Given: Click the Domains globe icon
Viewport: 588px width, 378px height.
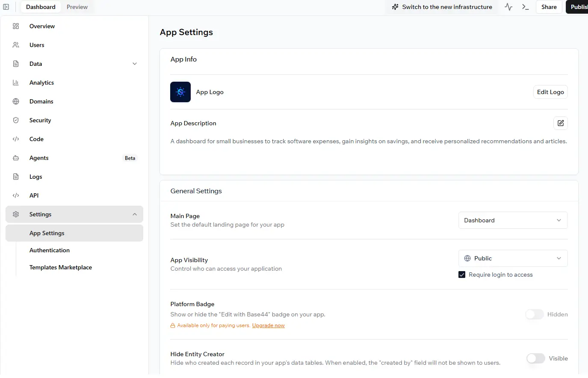Looking at the screenshot, I should tap(16, 101).
